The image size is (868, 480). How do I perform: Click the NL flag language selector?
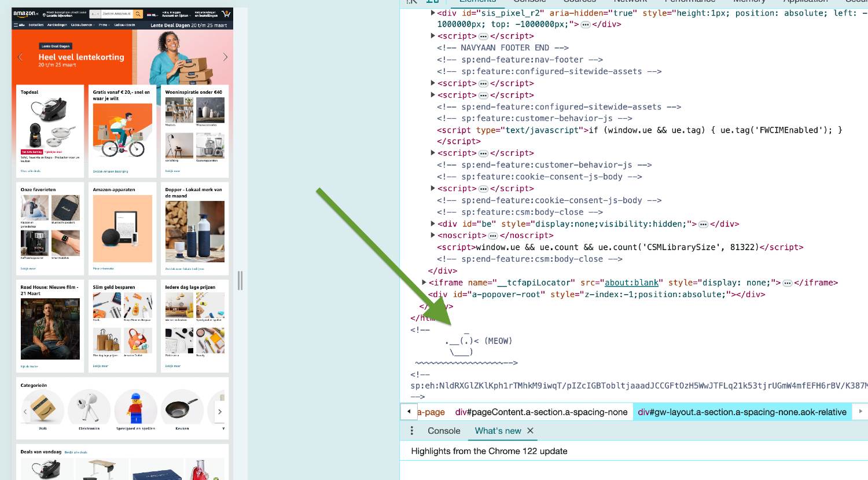click(152, 14)
